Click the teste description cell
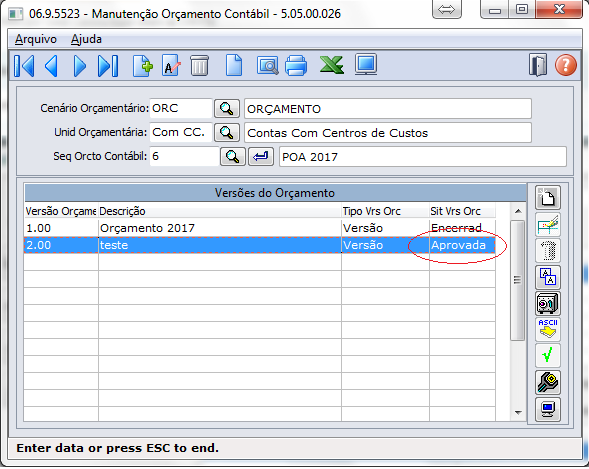The width and height of the screenshot is (589, 469). coord(220,245)
